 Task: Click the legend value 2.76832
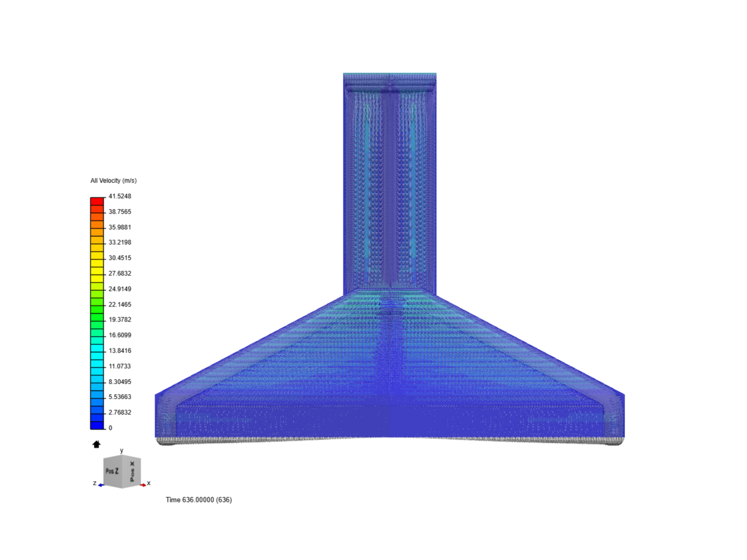pos(120,412)
